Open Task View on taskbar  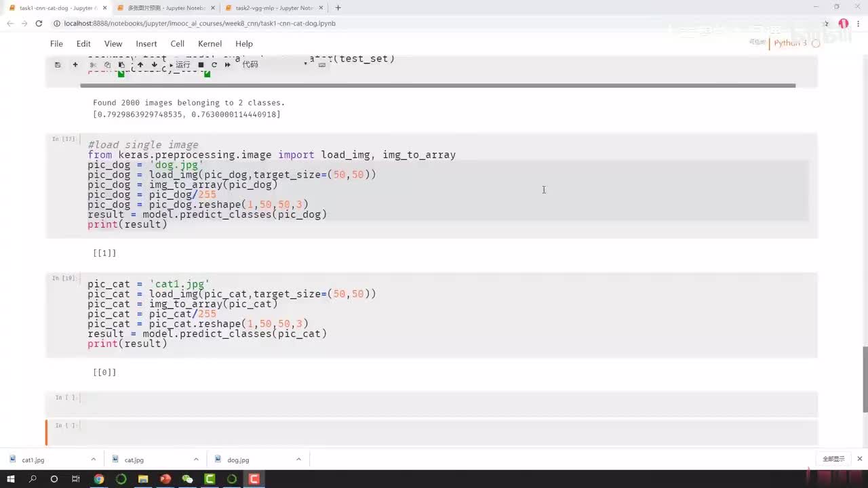point(76,479)
